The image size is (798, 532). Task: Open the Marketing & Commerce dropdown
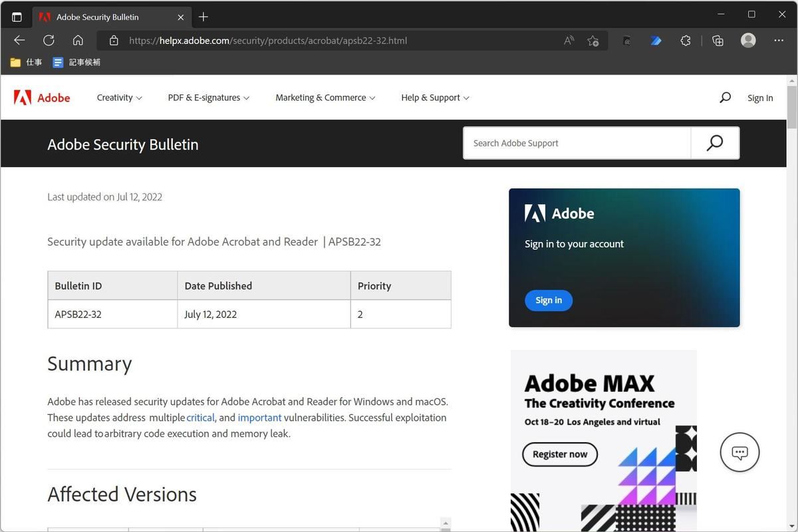point(325,98)
